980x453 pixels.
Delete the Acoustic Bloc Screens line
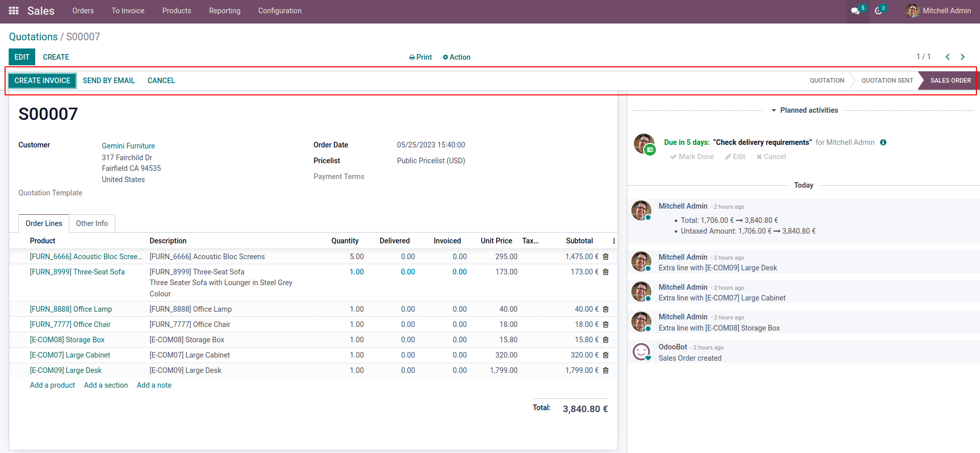(606, 257)
